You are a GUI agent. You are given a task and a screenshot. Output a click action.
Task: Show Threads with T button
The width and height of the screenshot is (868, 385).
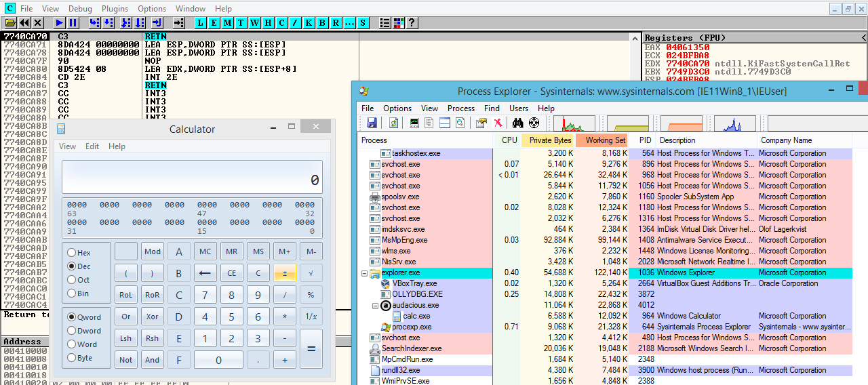click(241, 23)
